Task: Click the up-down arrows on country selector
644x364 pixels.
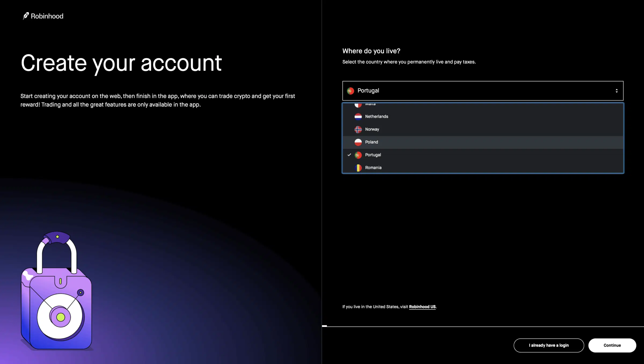Action: pos(617,91)
